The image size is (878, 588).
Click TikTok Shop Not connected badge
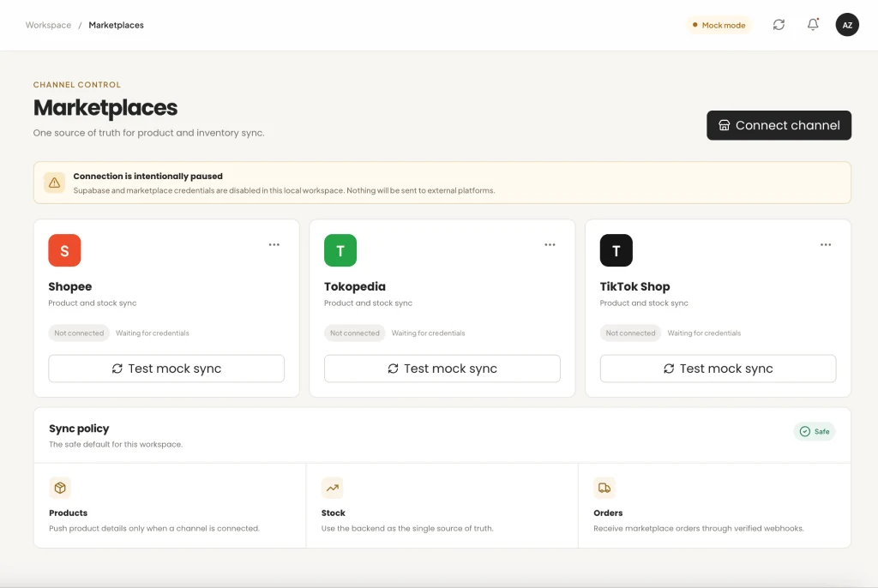tap(630, 333)
